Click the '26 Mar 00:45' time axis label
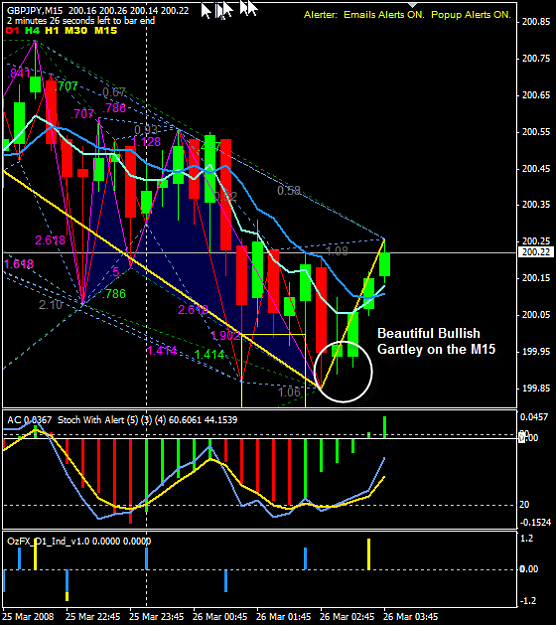The width and height of the screenshot is (556, 625). coord(220,617)
